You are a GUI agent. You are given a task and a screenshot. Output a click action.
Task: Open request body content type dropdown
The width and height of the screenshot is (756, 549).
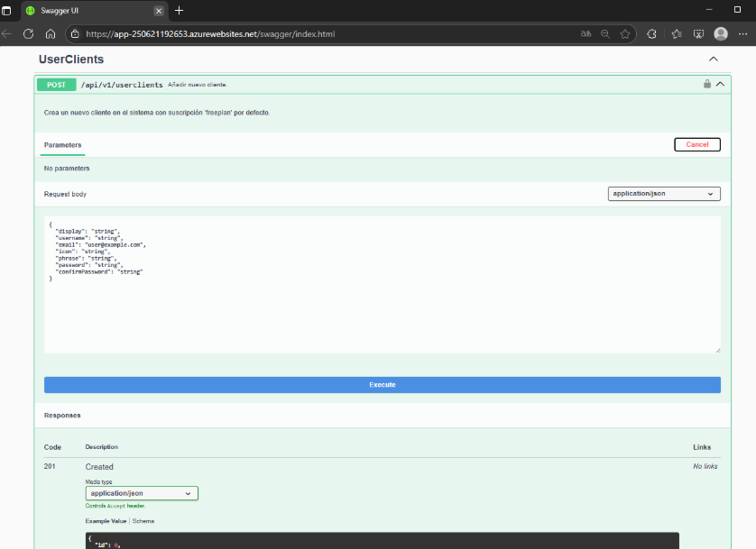(664, 194)
